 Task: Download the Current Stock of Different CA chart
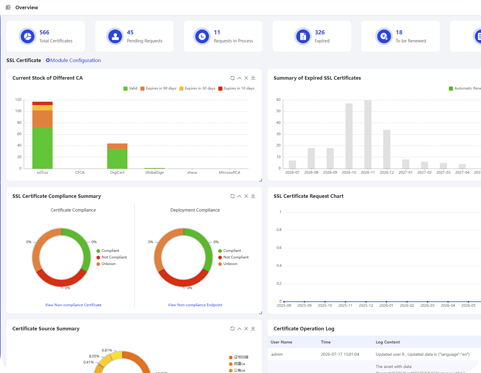(x=253, y=78)
